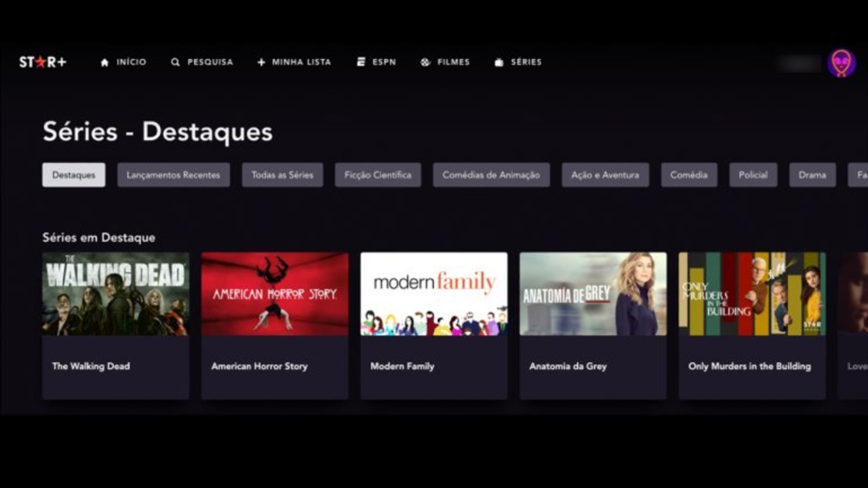The width and height of the screenshot is (868, 488).
Task: Choose the Ficção Científica category
Action: (378, 175)
